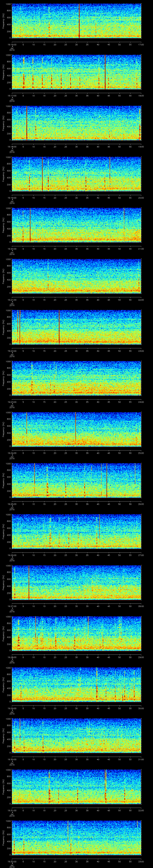Select the spectrogram panel starting at 19:30:00
This screenshot has height=868, width=153.
tap(76, 736)
